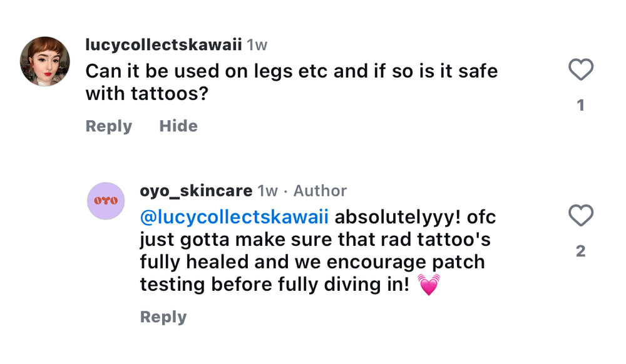Screen dimensions: 626x364
Task: Click the pink heart emoji in the reply
Action: (x=429, y=285)
